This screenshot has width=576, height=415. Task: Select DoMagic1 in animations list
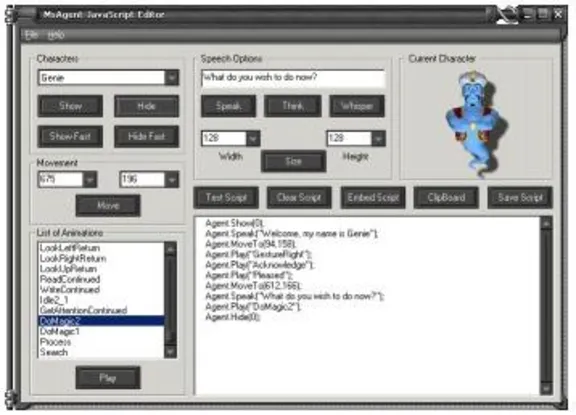pyautogui.click(x=101, y=331)
